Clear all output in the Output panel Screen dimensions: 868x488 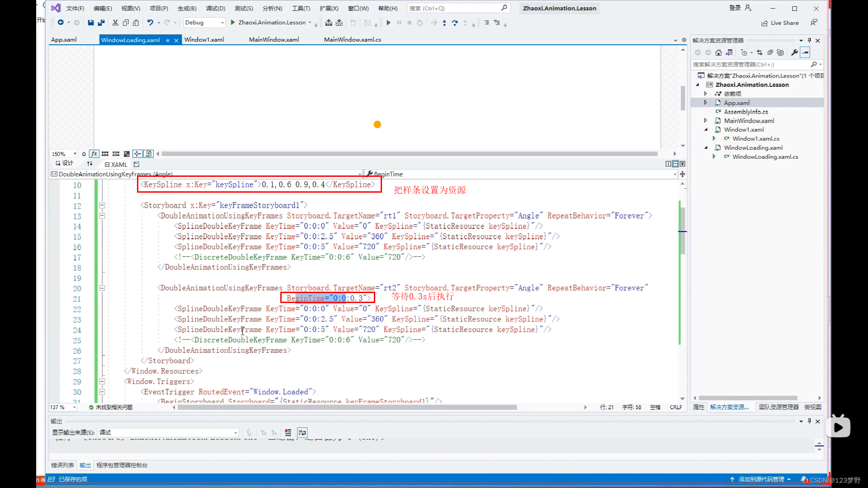coord(288,433)
